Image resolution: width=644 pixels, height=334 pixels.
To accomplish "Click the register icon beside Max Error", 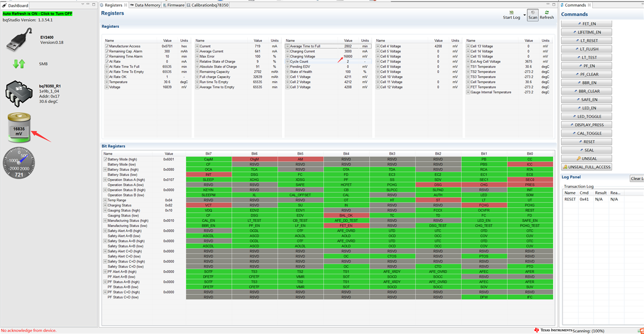I will 197,57.
